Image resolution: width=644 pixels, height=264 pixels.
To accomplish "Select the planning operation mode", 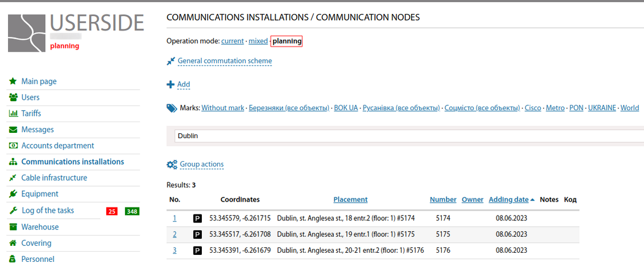I will [287, 41].
